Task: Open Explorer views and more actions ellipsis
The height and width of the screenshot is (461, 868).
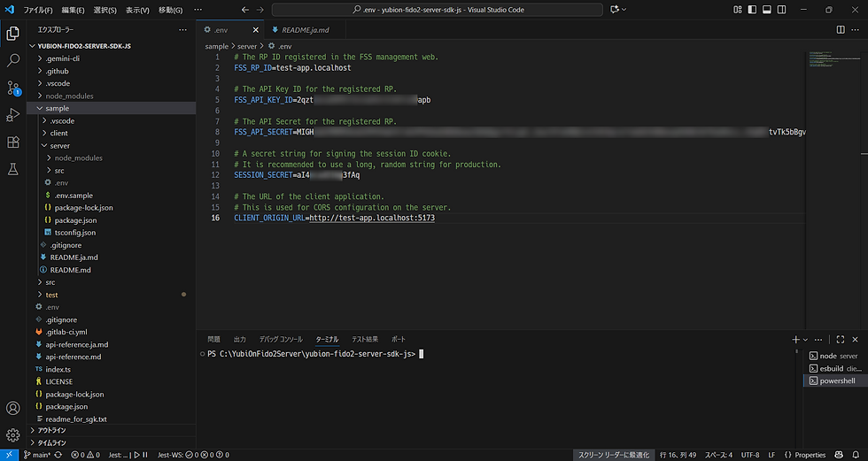Action: pyautogui.click(x=182, y=30)
